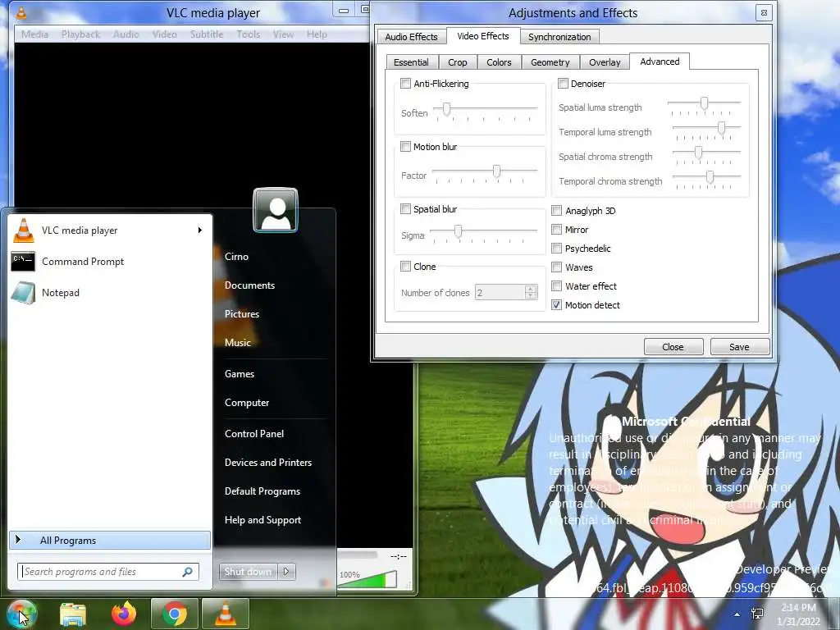Click the Shut down button
Viewport: 840px width, 630px height.
(x=248, y=572)
